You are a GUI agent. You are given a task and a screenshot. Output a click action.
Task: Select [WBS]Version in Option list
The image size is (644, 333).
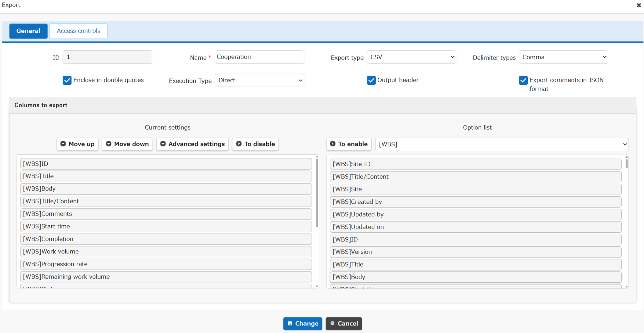pyautogui.click(x=476, y=252)
